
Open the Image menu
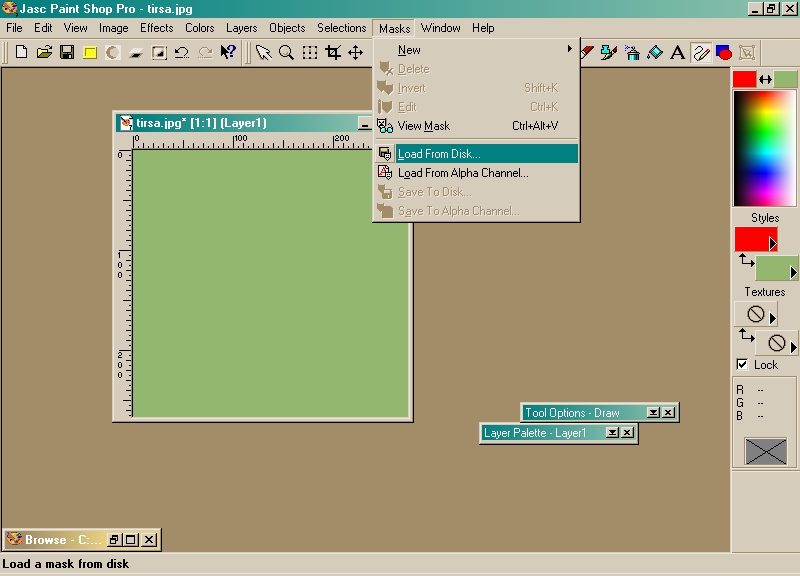click(x=113, y=28)
